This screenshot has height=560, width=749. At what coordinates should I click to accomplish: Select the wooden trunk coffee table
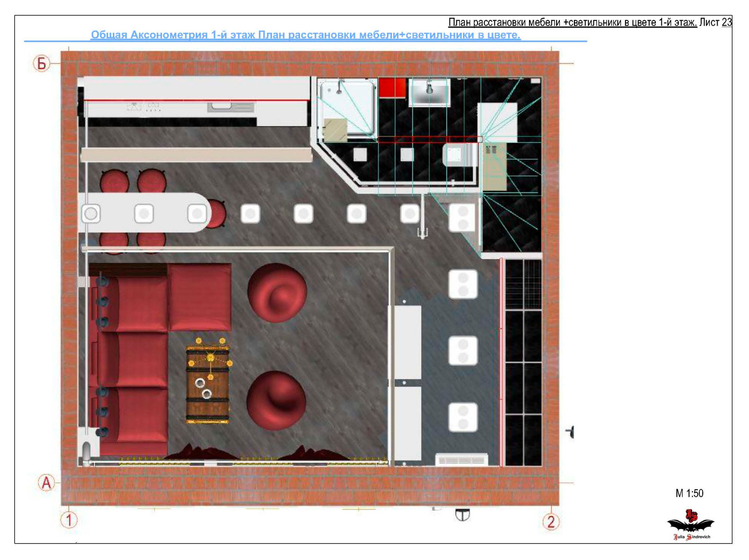coord(207,384)
